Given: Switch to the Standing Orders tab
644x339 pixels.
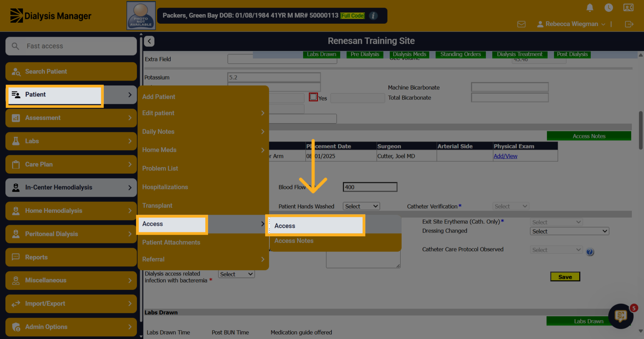Looking at the screenshot, I should point(460,54).
